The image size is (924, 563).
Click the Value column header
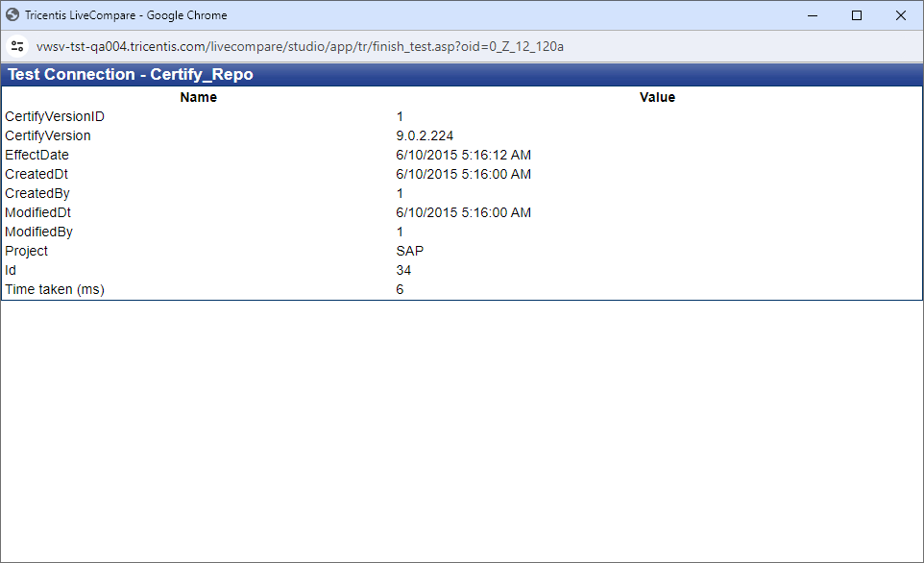[x=658, y=97]
